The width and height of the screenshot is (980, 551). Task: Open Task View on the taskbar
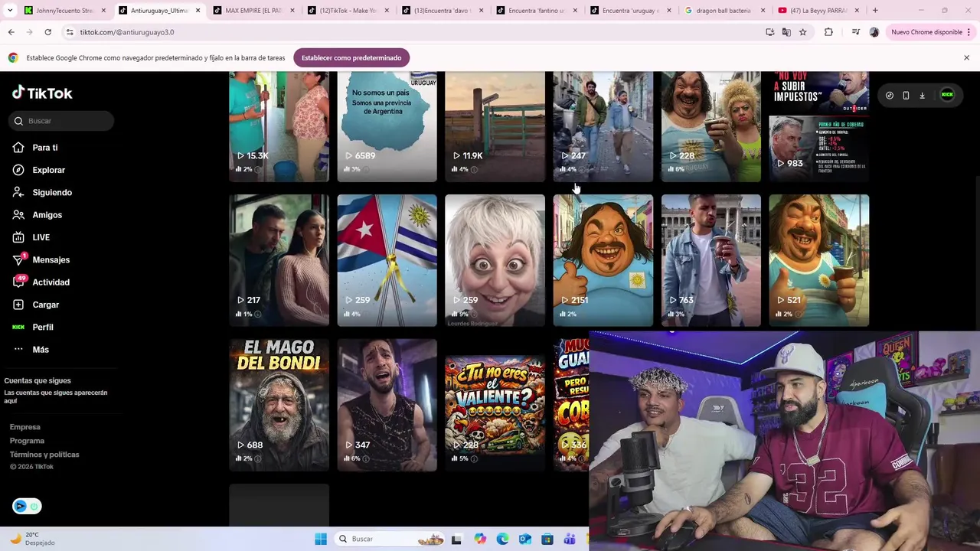point(456,539)
